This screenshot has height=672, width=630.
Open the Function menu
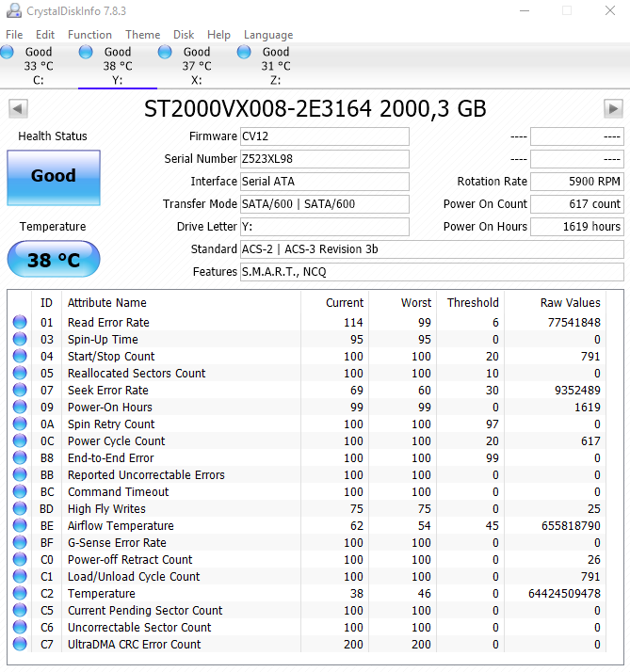coord(89,35)
